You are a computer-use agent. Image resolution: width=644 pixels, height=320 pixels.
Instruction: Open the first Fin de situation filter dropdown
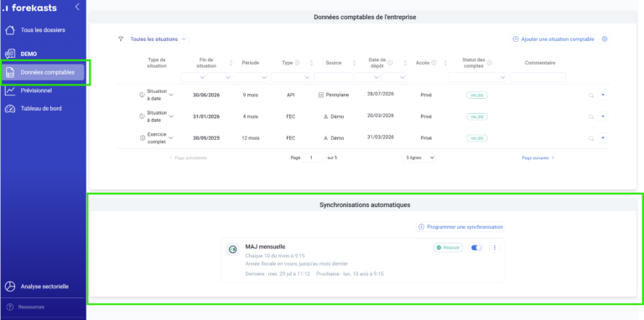point(194,77)
